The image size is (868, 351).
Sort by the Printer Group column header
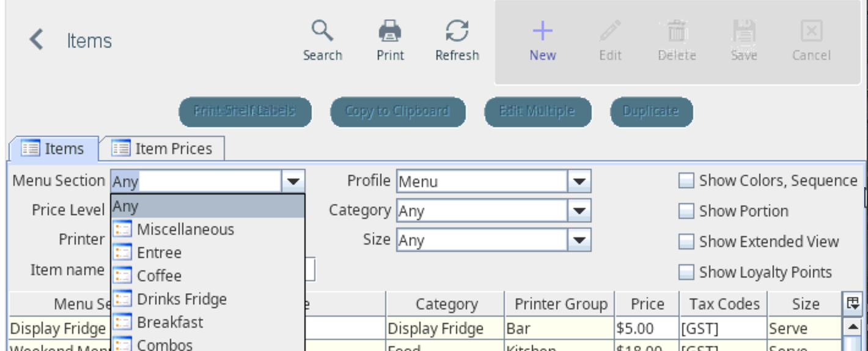click(561, 304)
